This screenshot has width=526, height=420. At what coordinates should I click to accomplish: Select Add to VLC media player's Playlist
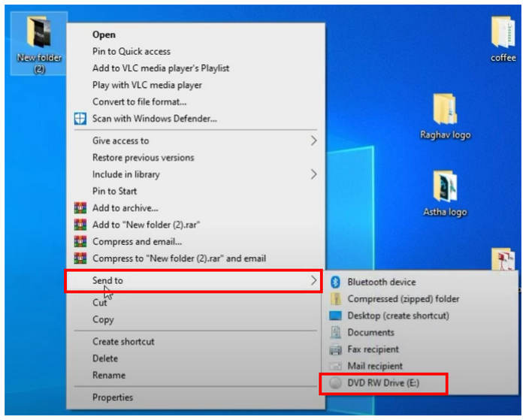pyautogui.click(x=195, y=68)
